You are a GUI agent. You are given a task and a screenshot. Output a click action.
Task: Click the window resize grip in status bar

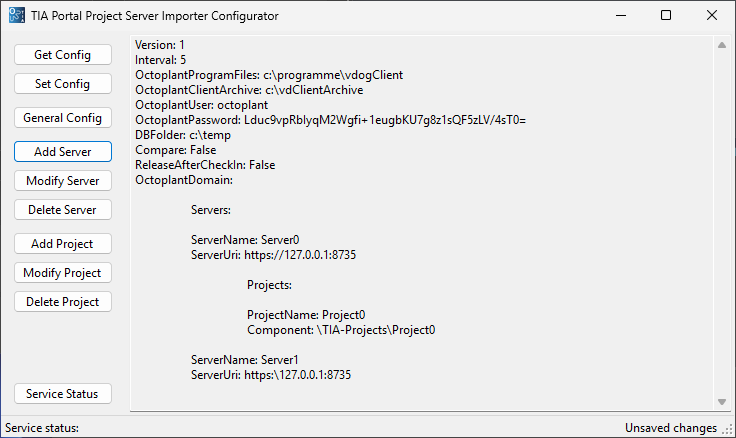(x=727, y=429)
